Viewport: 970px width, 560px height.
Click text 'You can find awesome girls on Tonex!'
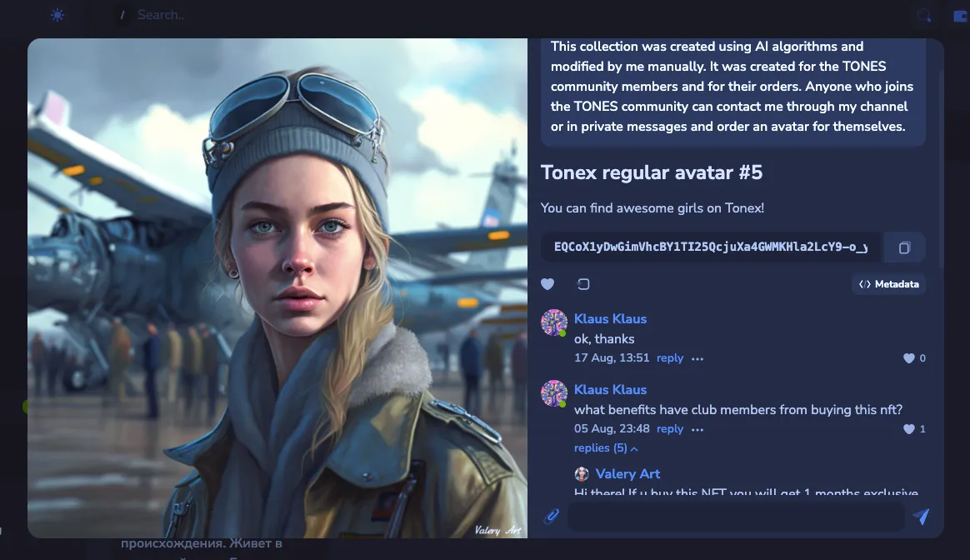652,207
